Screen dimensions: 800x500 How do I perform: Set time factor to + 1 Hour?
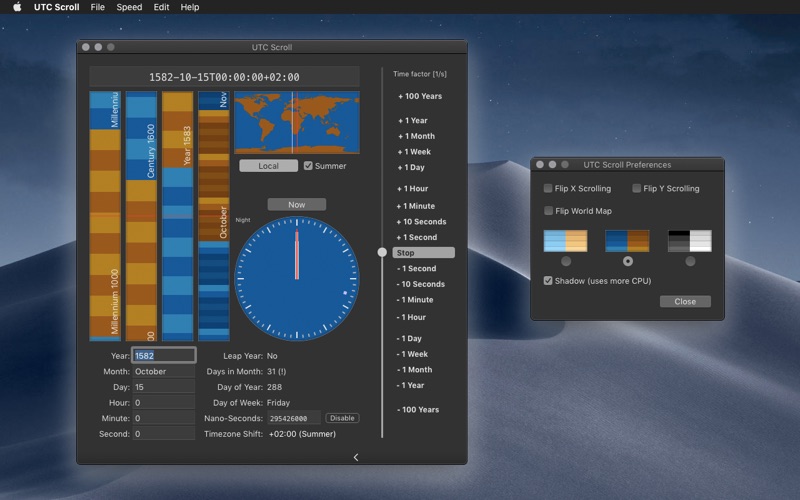coord(413,188)
